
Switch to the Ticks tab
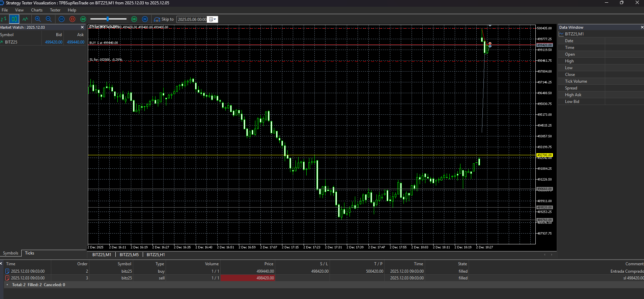(x=30, y=253)
